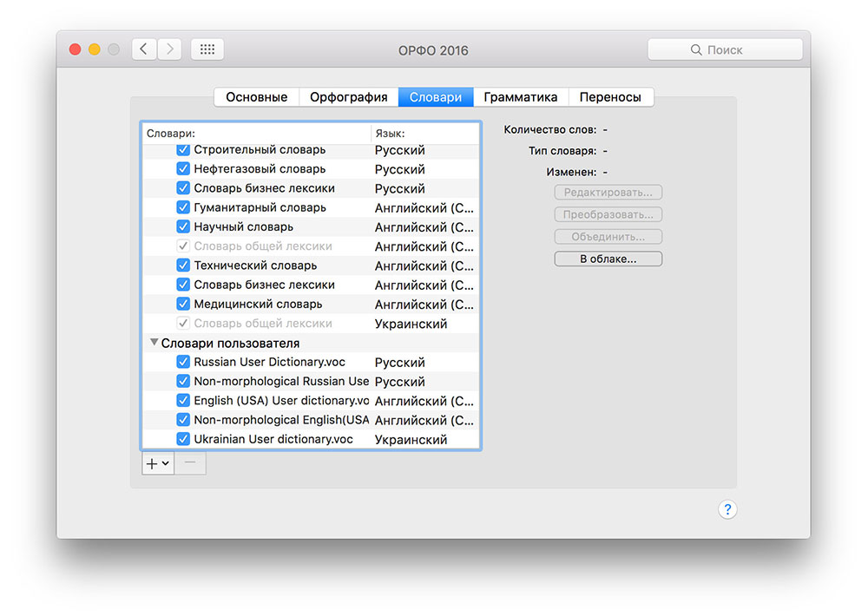Screen dimensions: 868x616
Task: Click the Словари column header
Action: pos(257,134)
